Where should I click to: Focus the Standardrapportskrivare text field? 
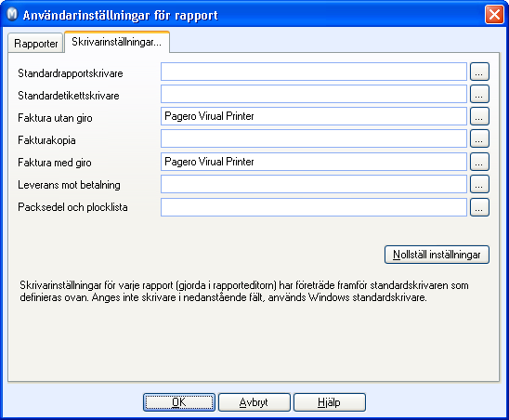[314, 72]
